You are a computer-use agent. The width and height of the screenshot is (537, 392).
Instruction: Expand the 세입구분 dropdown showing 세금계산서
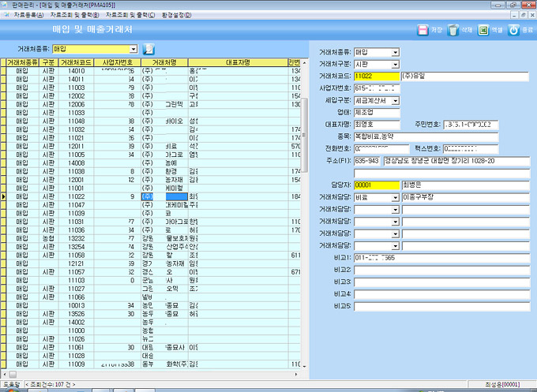click(x=396, y=101)
